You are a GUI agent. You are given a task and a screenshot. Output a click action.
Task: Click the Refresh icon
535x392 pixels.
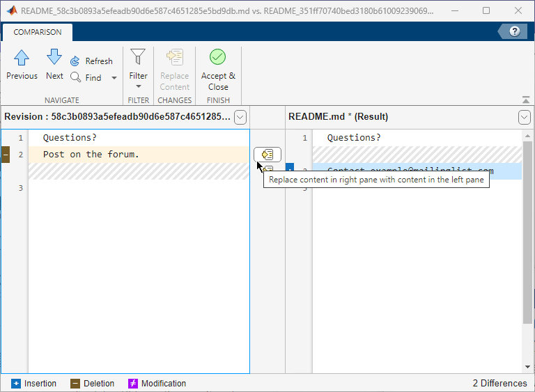click(75, 61)
